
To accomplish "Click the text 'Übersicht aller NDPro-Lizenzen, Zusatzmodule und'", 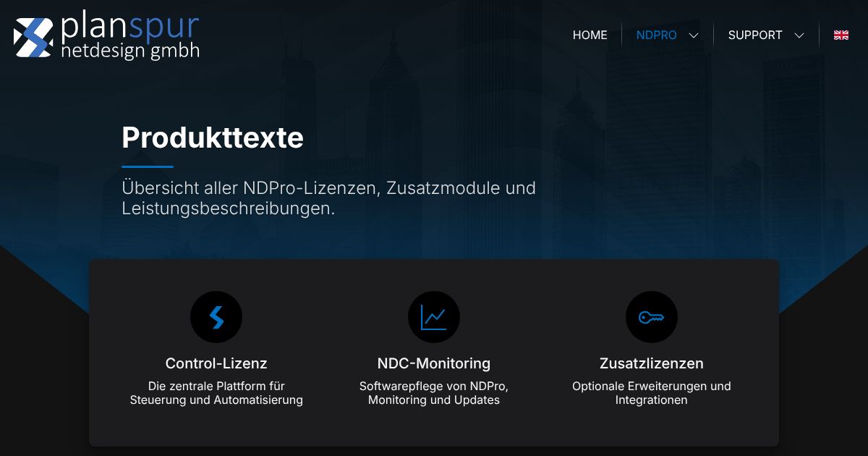I will (329, 188).
